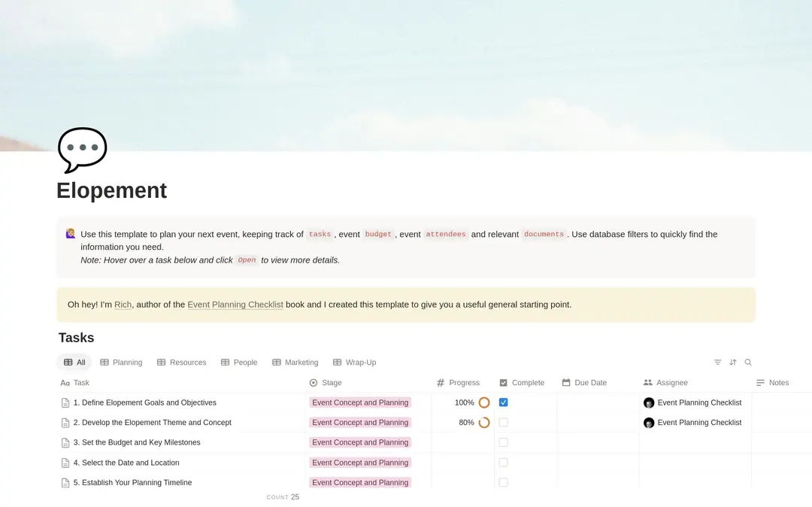Click the page icon for task 2
Screen dimensions: 812x507
click(x=65, y=423)
